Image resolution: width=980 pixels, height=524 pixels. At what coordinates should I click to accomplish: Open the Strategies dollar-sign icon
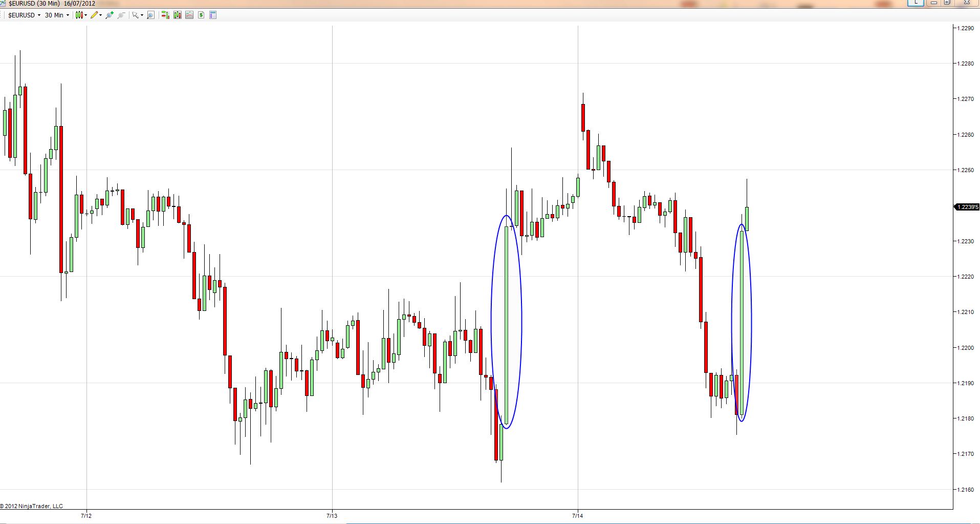click(201, 15)
